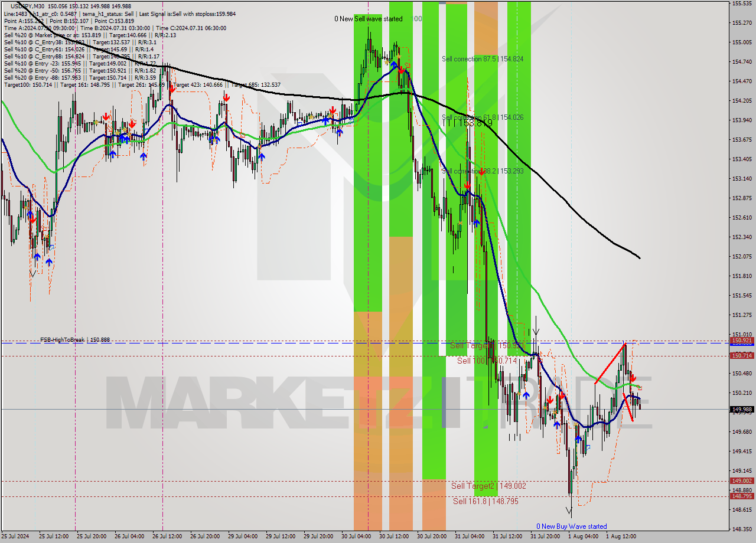Click the 'Sell 161.8 | 148.795' label
The width and height of the screenshot is (756, 543).
[486, 501]
